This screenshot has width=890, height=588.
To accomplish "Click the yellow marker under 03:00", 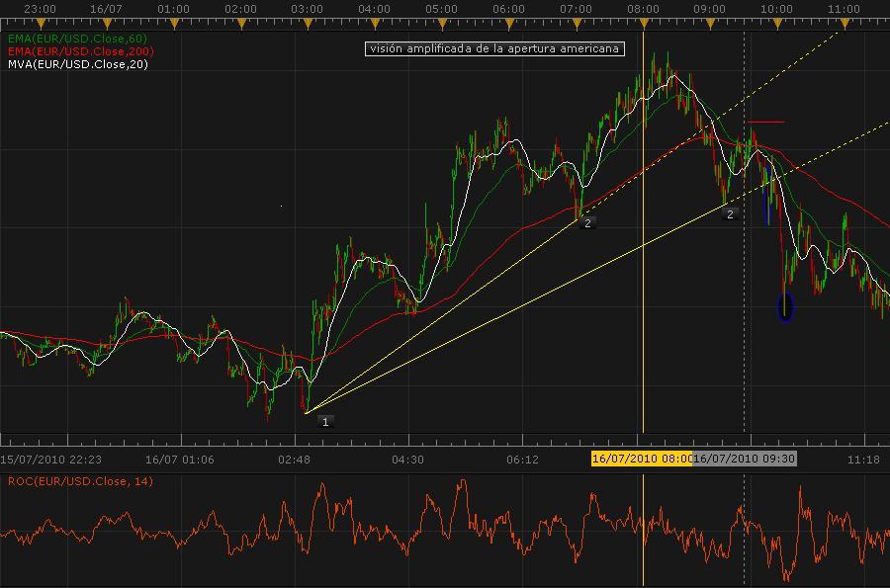I will [x=309, y=24].
